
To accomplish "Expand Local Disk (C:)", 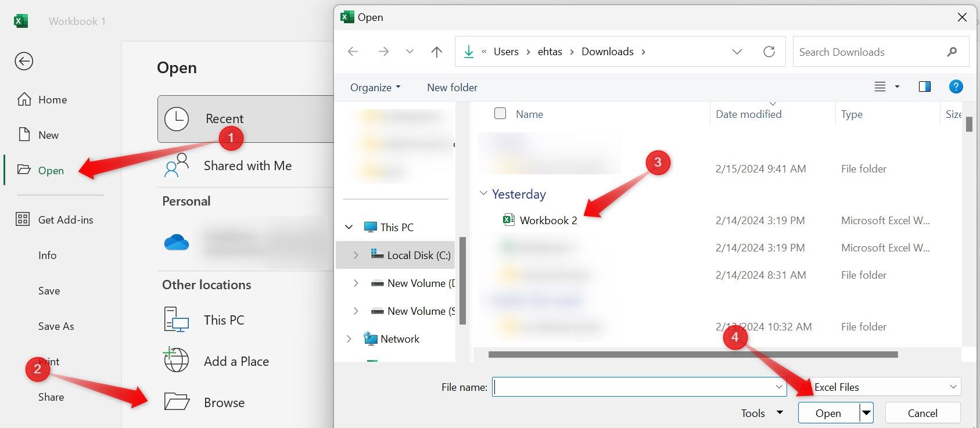I will (x=356, y=255).
